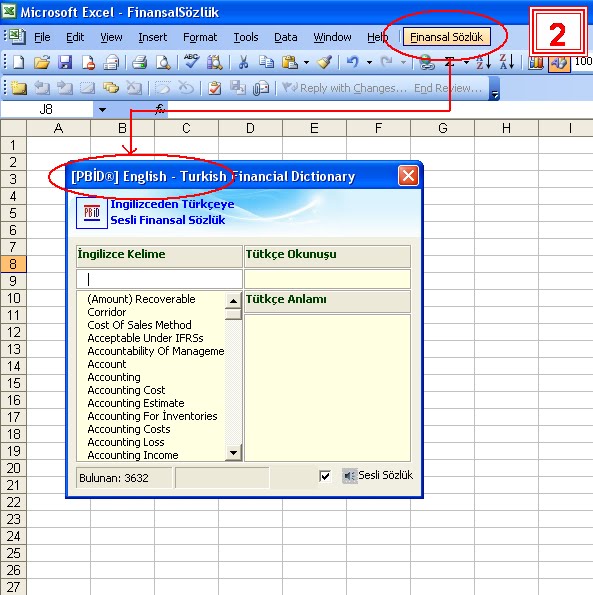
Task: Click the New Comment note icon
Action: (19, 88)
